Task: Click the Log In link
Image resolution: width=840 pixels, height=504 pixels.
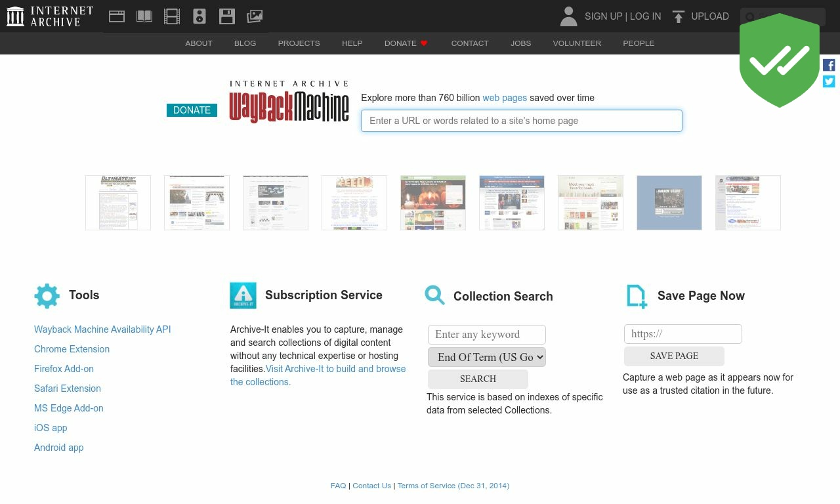Action: coord(646,16)
